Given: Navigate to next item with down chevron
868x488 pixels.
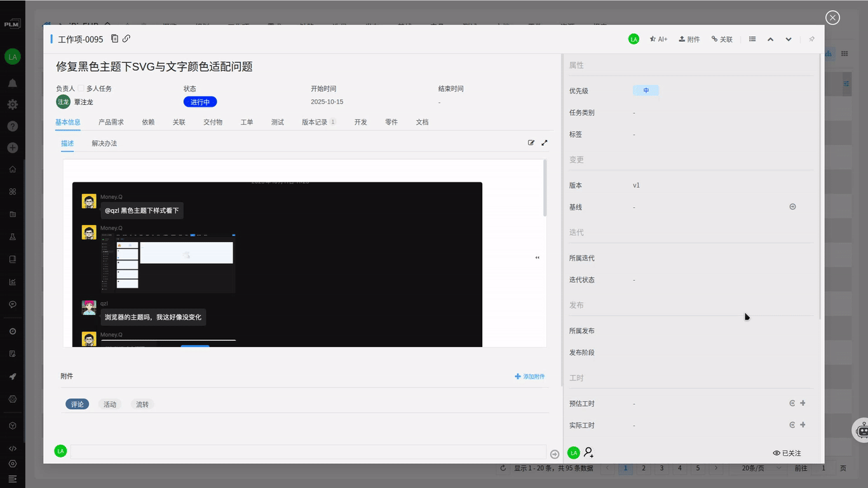Looking at the screenshot, I should click(788, 39).
